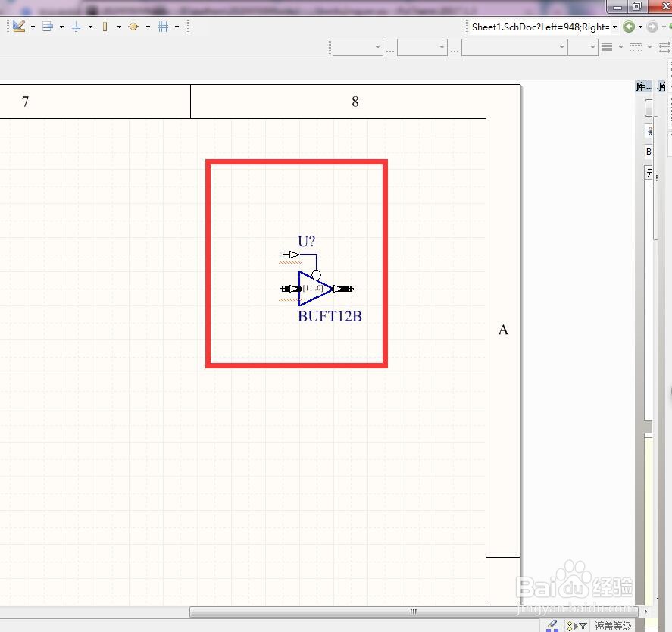Screen dimensions: 672x632
Task: Open the second empty formatting combo box
Action: [422, 48]
